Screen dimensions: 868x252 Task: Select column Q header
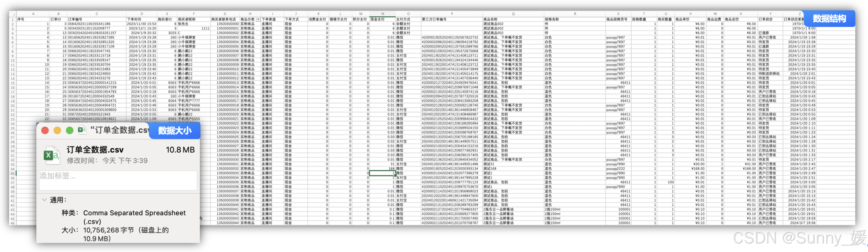tap(513, 14)
